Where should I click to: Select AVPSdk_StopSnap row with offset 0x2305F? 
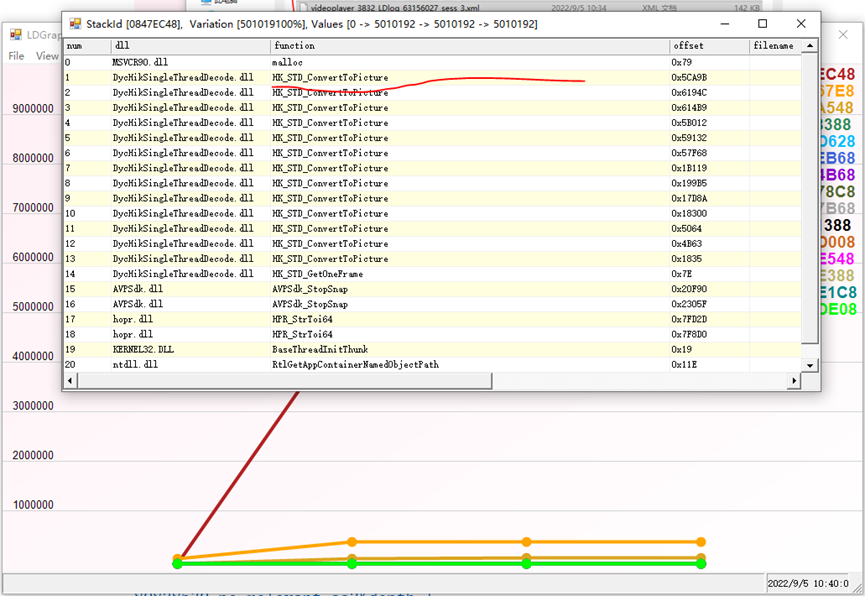click(432, 304)
